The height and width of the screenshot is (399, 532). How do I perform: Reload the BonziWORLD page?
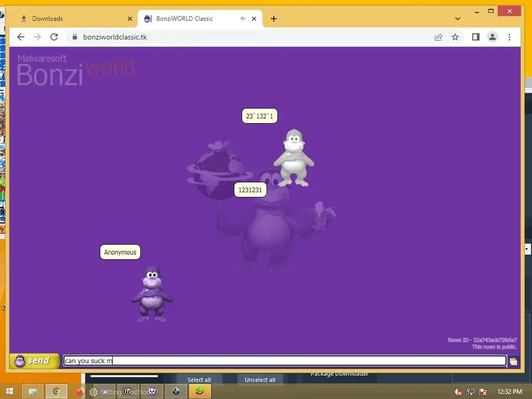(54, 37)
